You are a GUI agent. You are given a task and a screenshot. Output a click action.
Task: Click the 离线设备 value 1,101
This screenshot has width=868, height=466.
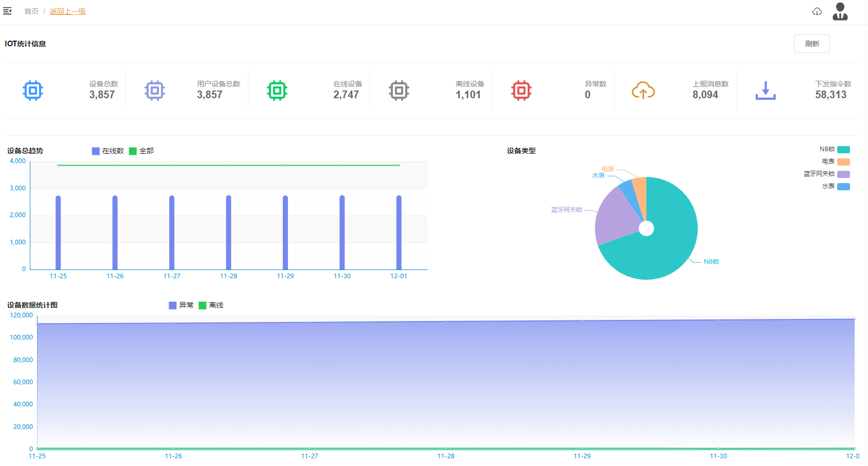[468, 95]
